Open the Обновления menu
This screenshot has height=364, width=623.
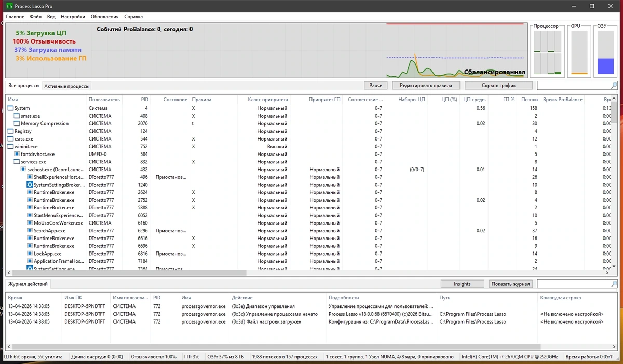[x=104, y=17]
